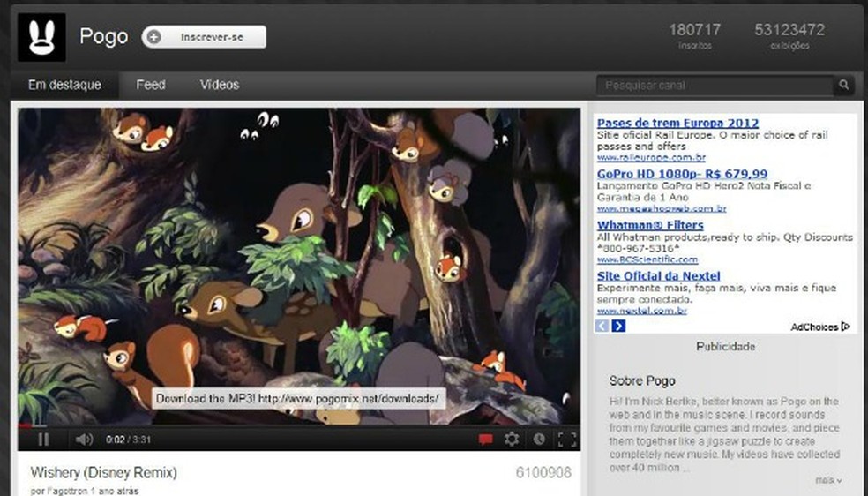Image resolution: width=868 pixels, height=496 pixels.
Task: Click the 6100908 video view count
Action: click(x=543, y=473)
